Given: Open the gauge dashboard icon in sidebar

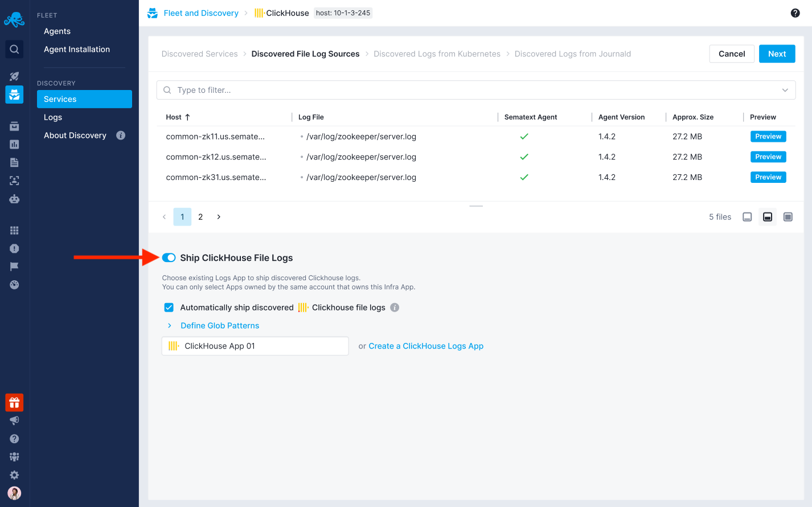Looking at the screenshot, I should (x=14, y=285).
